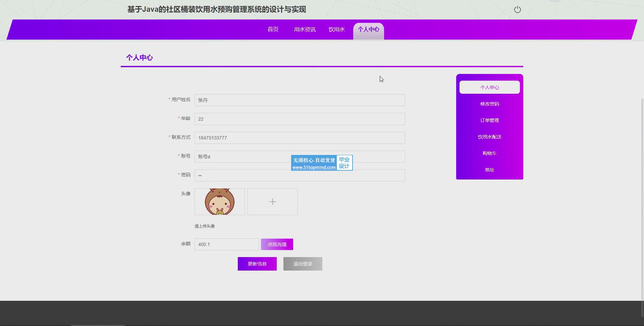644x326 pixels.
Task: Open 地址 in the sidebar menu
Action: pos(489,170)
